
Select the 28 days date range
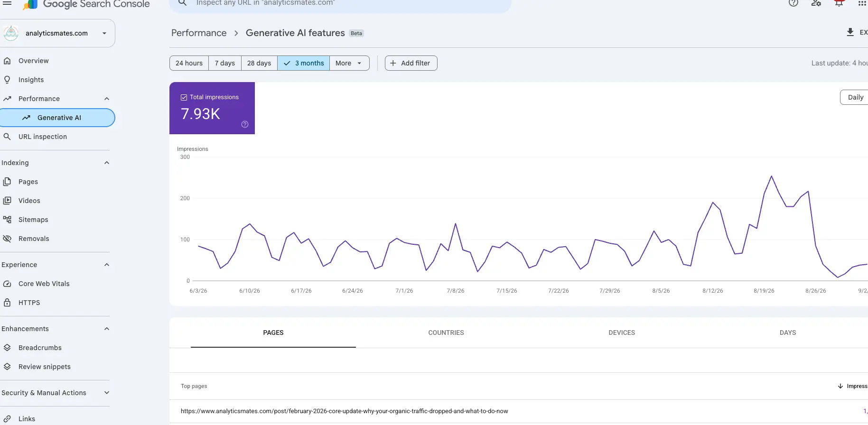click(x=259, y=63)
